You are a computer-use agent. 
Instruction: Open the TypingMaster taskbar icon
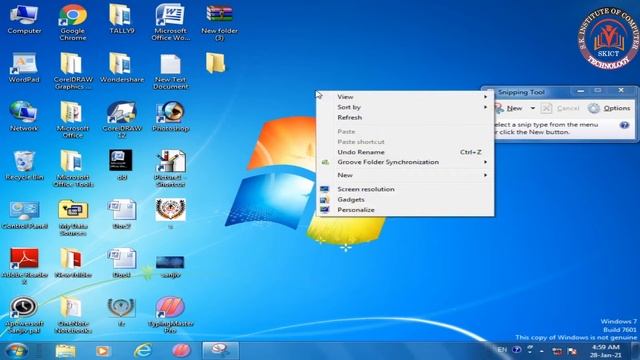pyautogui.click(x=181, y=351)
